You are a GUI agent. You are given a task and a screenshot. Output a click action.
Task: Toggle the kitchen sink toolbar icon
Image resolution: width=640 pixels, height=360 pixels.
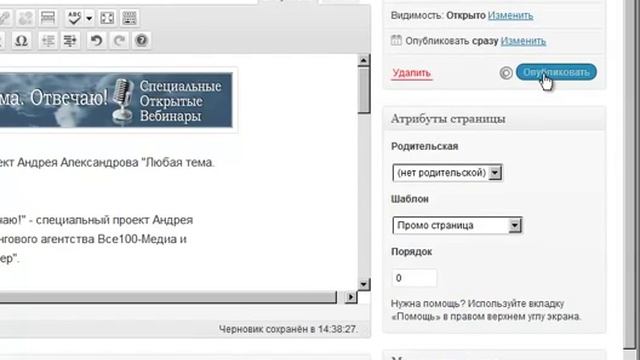click(129, 18)
